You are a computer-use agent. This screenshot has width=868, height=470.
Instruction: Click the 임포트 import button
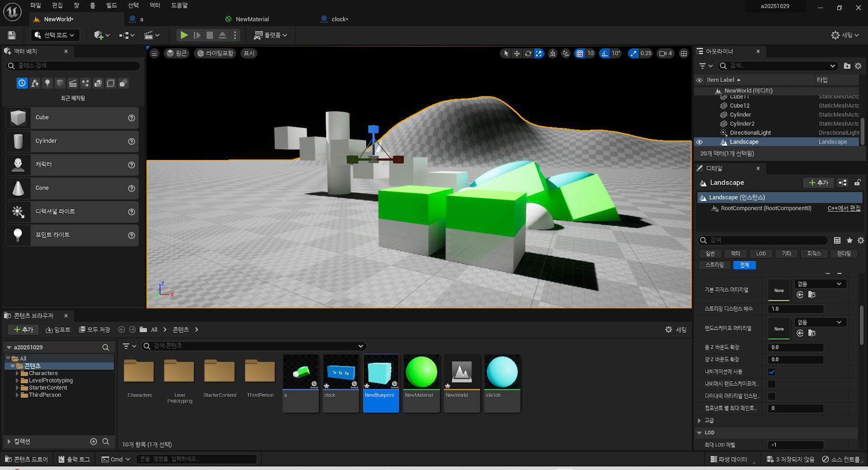pos(58,330)
